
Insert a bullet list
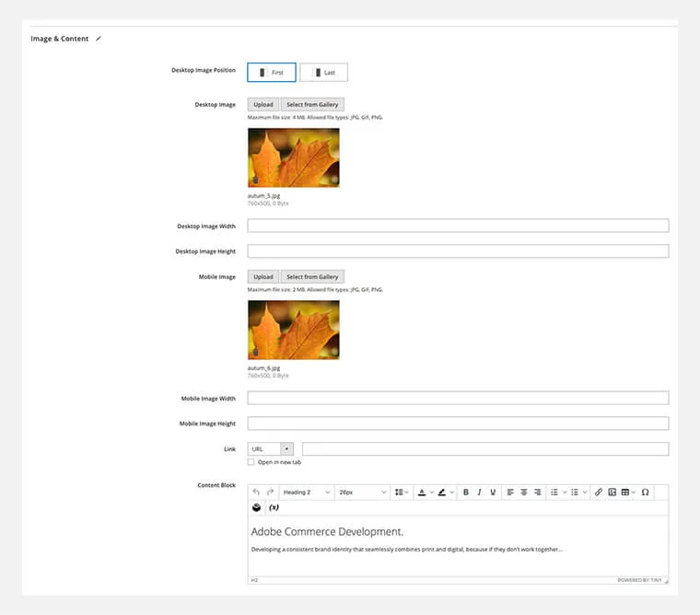[x=575, y=492]
